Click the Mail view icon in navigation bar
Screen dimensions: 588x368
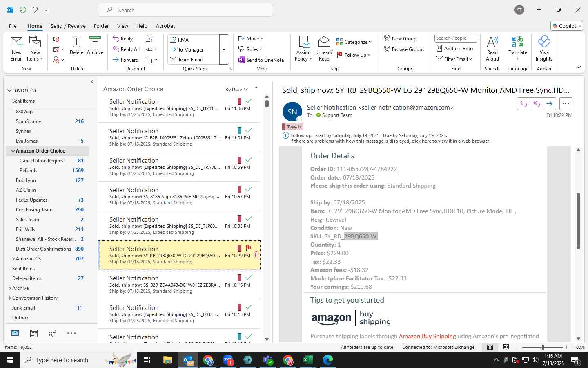point(15,333)
